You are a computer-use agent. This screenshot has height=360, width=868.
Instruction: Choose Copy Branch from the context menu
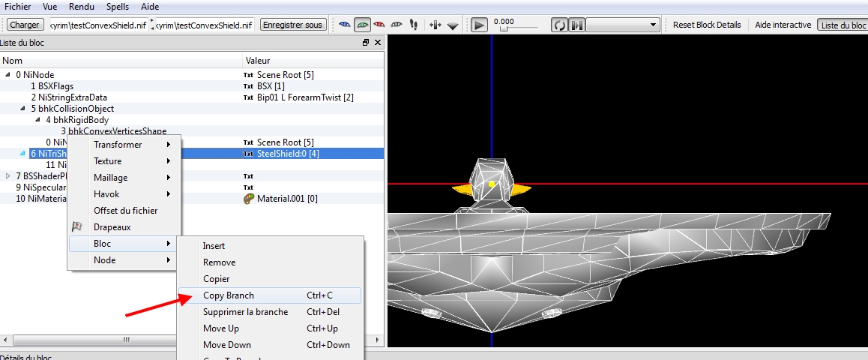(x=229, y=295)
